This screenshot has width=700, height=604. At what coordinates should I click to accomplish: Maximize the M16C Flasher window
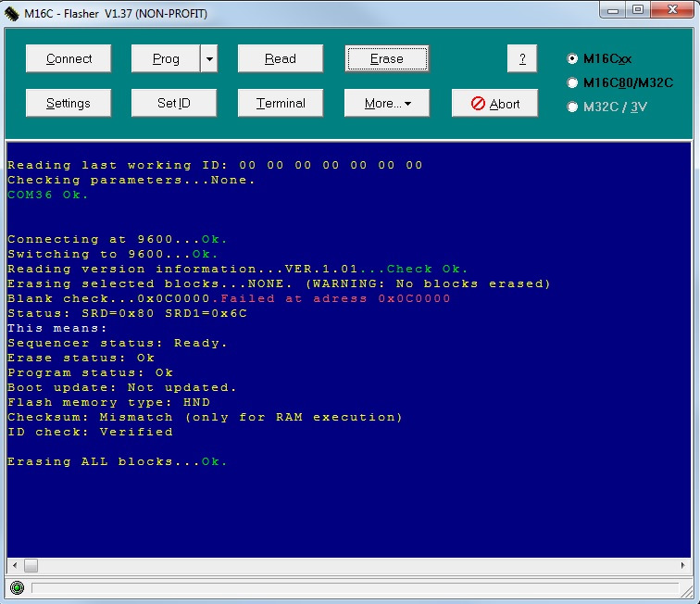[638, 10]
